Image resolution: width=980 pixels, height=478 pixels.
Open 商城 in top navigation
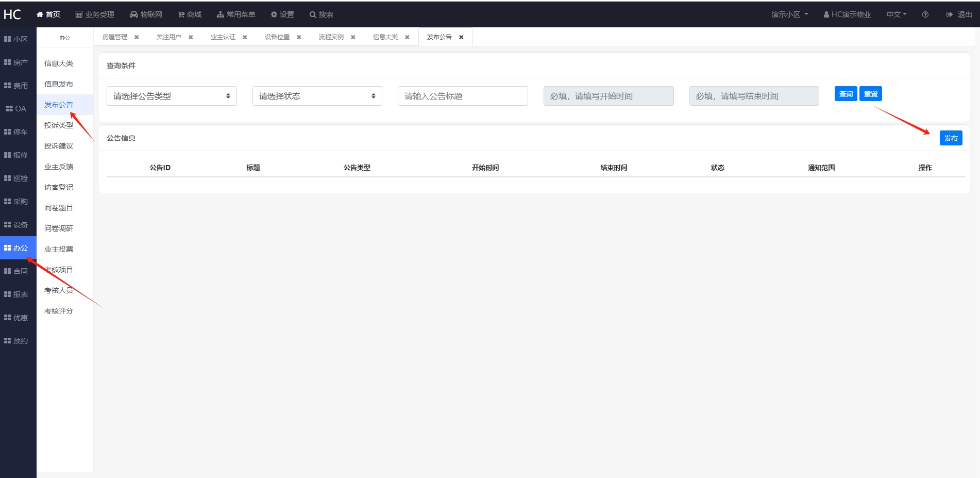point(190,14)
